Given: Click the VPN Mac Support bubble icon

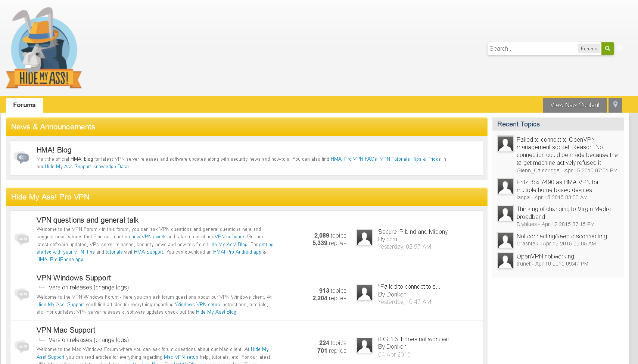Looking at the screenshot, I should [x=22, y=346].
